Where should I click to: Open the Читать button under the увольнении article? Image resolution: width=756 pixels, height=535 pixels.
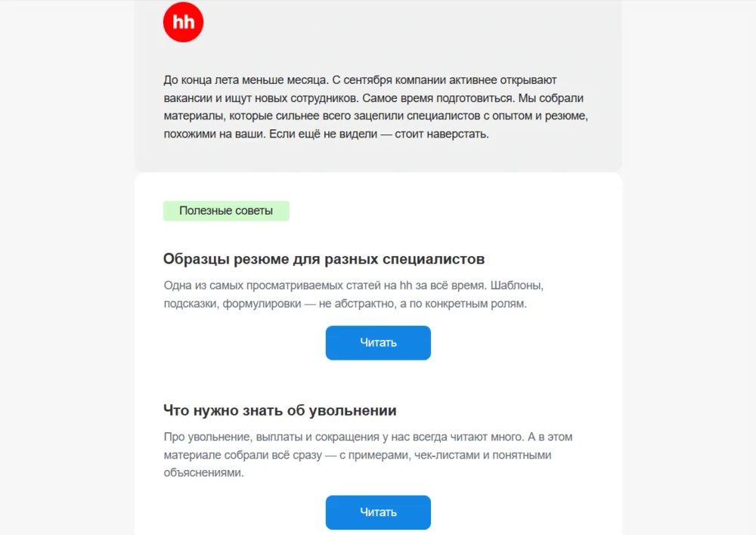tap(378, 512)
